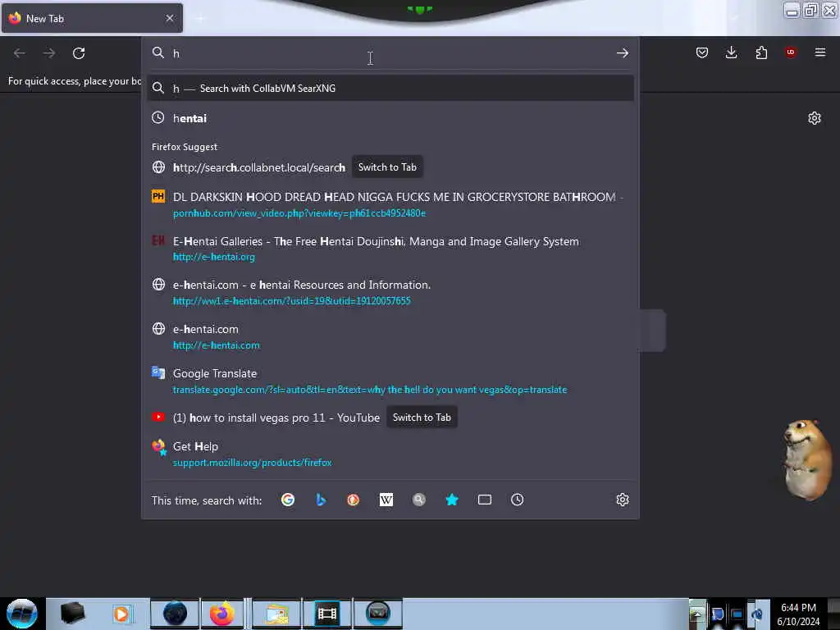Open the New Tab page settings gear
Viewport: 840px width, 630px height.
click(x=815, y=118)
